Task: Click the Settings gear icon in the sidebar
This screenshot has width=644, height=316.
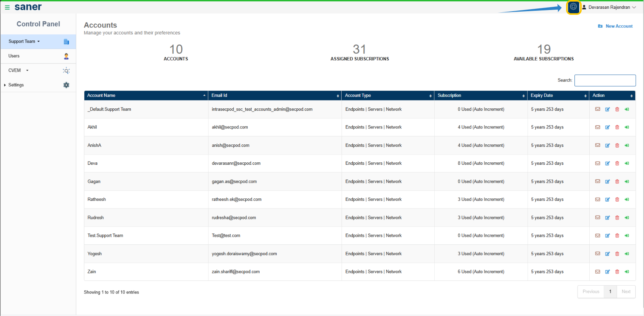Action: tap(66, 85)
